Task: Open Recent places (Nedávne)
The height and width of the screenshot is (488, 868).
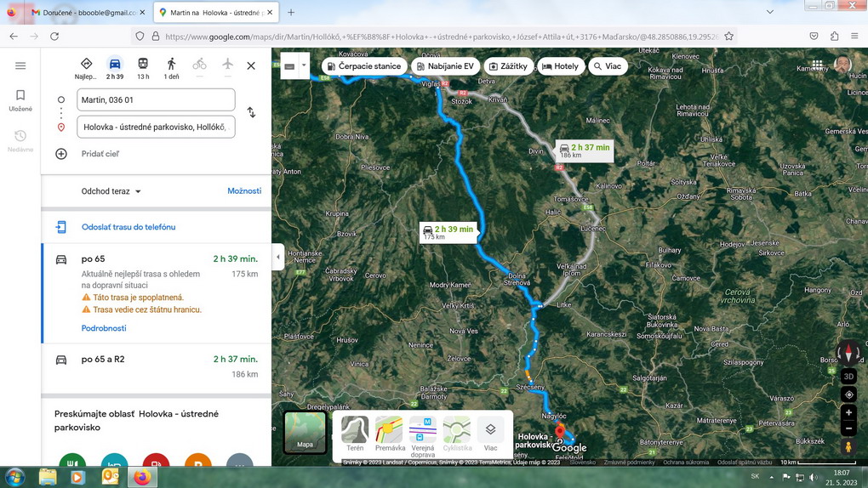Action: (20, 140)
